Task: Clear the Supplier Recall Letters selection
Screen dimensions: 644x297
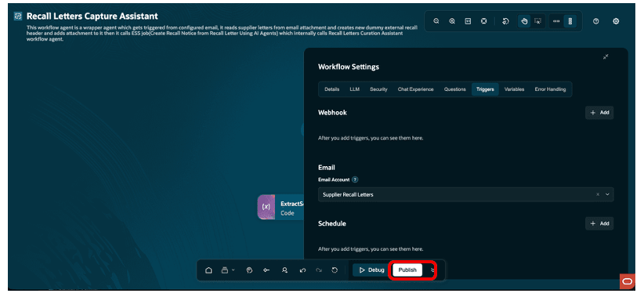Action: pos(598,194)
